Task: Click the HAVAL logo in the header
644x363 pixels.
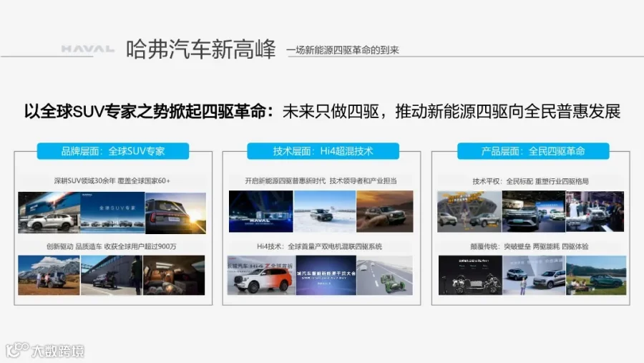Action: pos(88,49)
